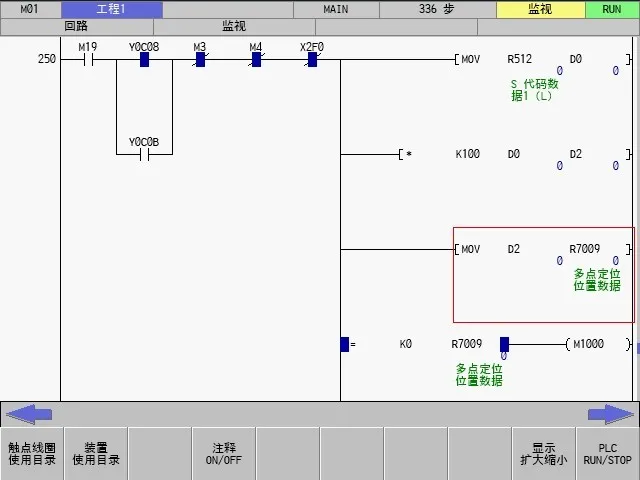640x480 pixels.
Task: Select the 回路 menu tab
Action: 76,27
